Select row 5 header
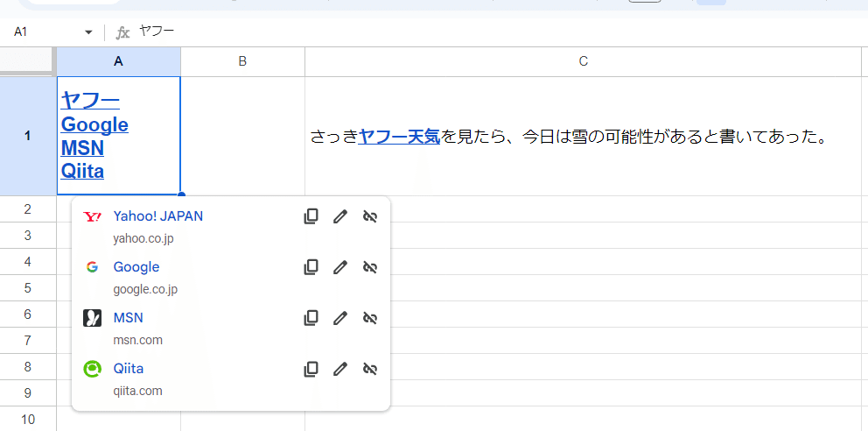This screenshot has height=431, width=868. (x=28, y=288)
